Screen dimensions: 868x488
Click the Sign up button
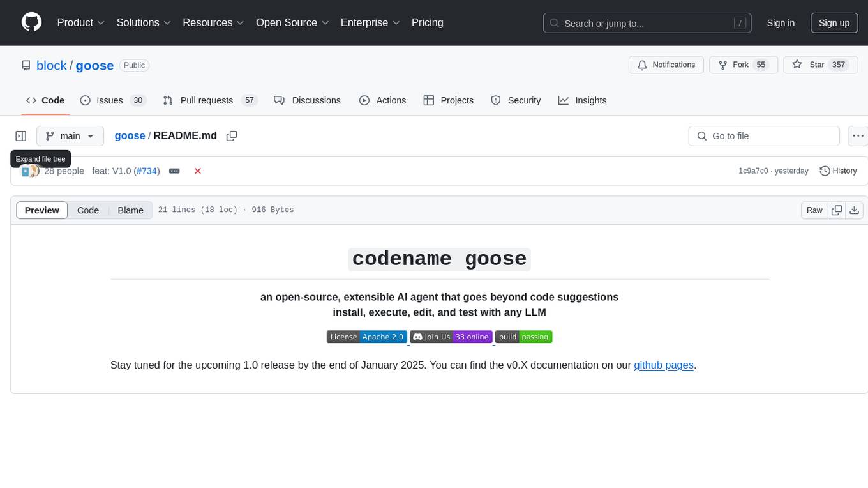834,23
